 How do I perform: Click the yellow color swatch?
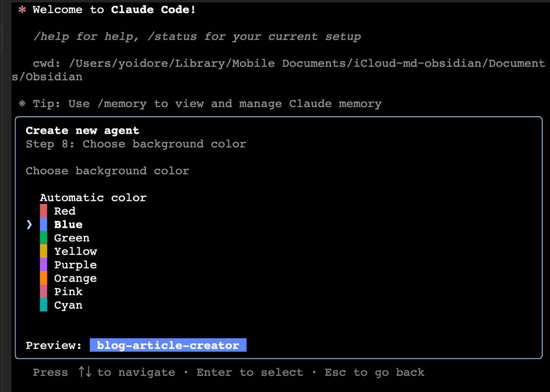click(x=44, y=251)
